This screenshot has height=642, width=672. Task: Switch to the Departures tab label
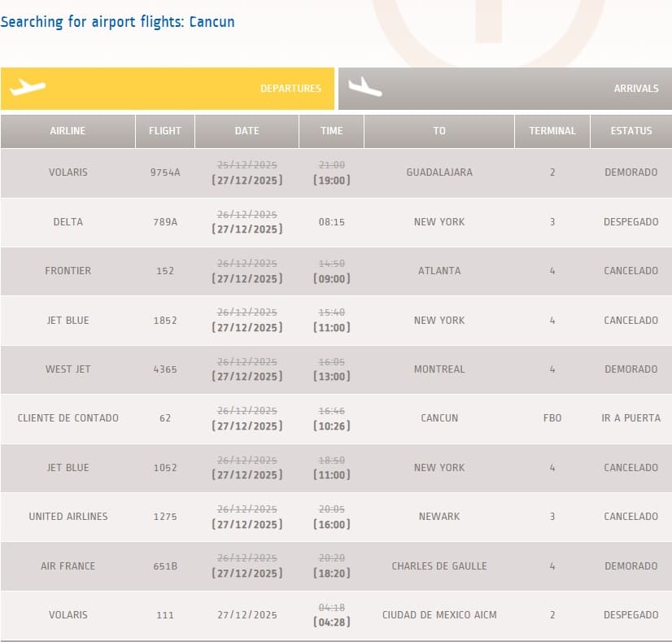290,89
